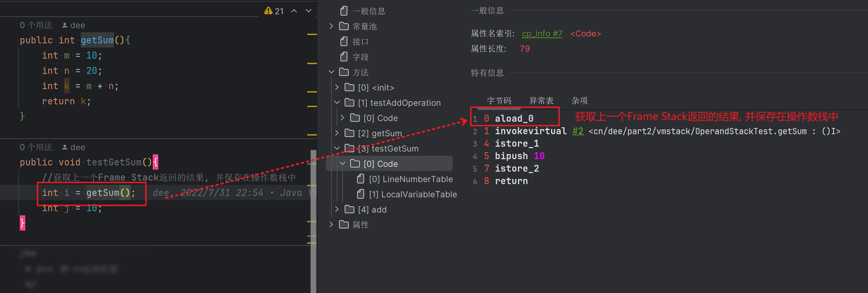Switch to the 杂项 tab

point(579,101)
